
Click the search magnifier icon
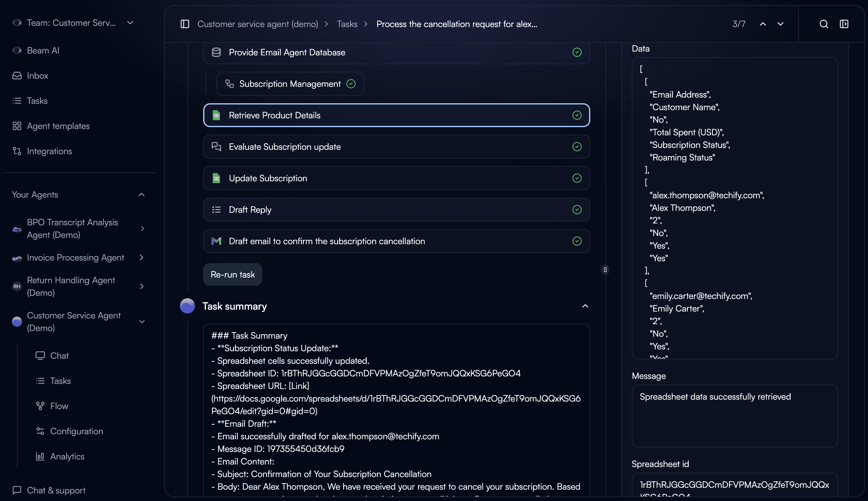[824, 24]
